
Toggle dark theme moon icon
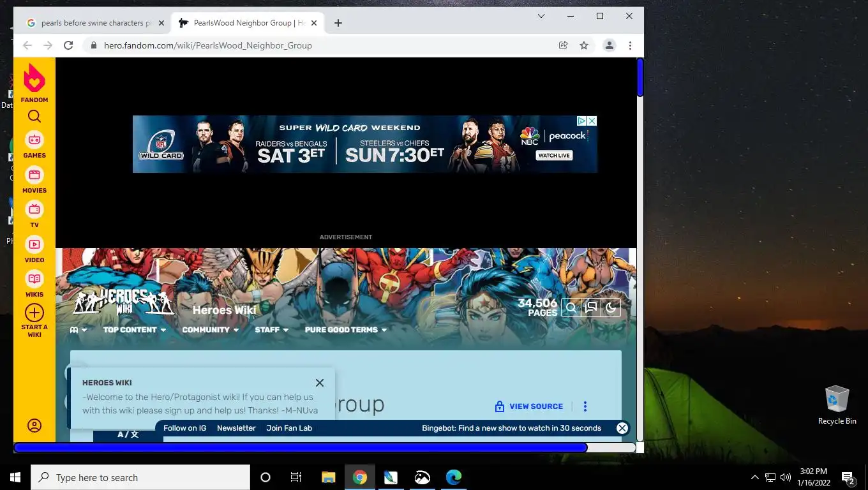click(x=611, y=308)
